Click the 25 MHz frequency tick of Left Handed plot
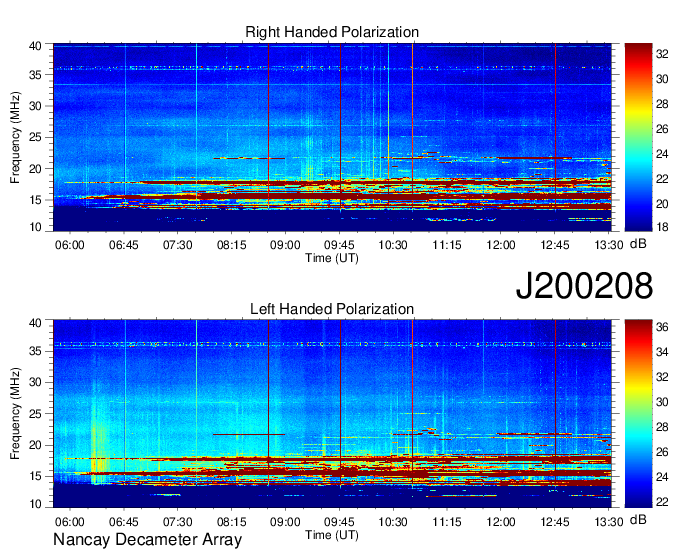 (35, 414)
